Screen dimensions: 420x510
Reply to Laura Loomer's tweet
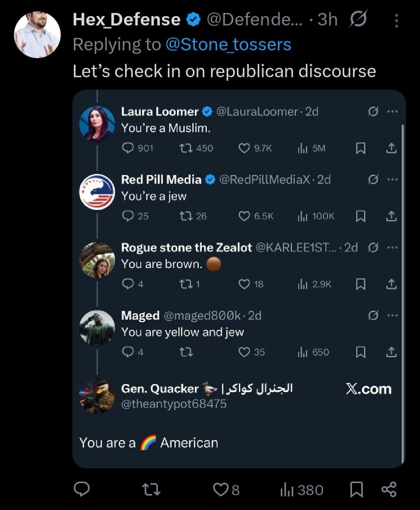pos(128,148)
